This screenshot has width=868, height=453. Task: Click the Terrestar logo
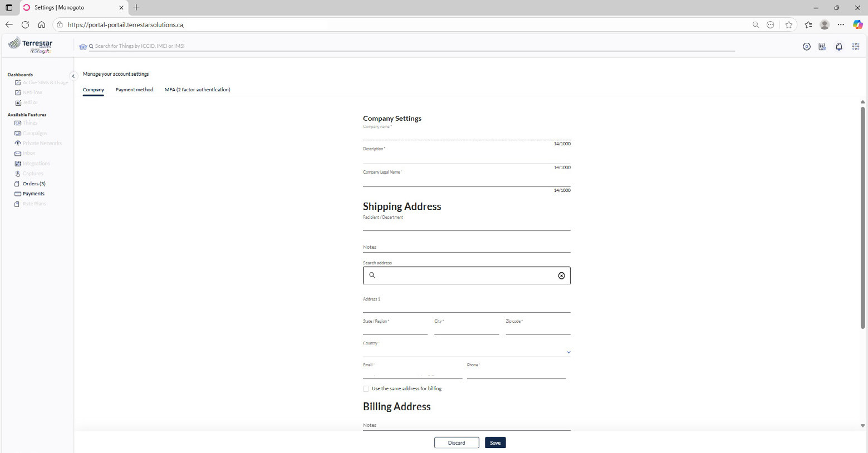tap(31, 45)
